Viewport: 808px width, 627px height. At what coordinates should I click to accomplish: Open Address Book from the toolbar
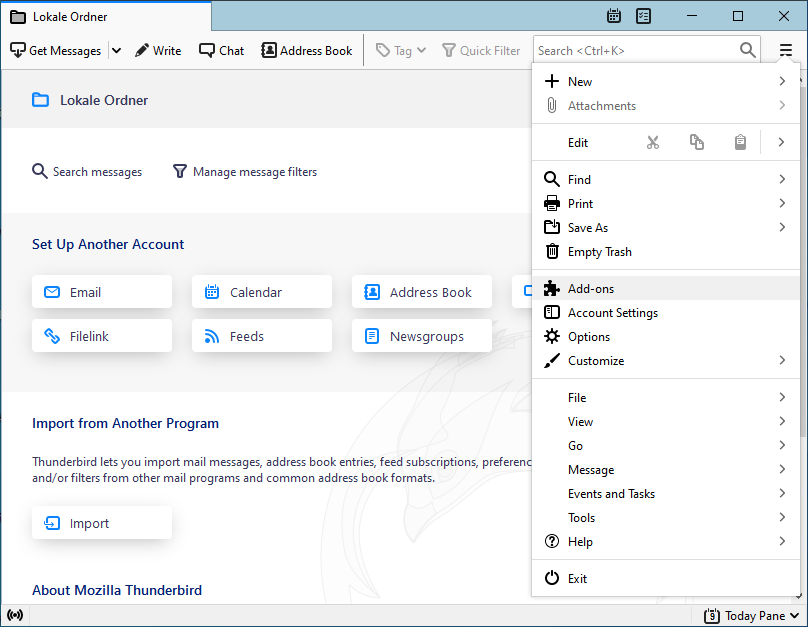pyautogui.click(x=307, y=50)
